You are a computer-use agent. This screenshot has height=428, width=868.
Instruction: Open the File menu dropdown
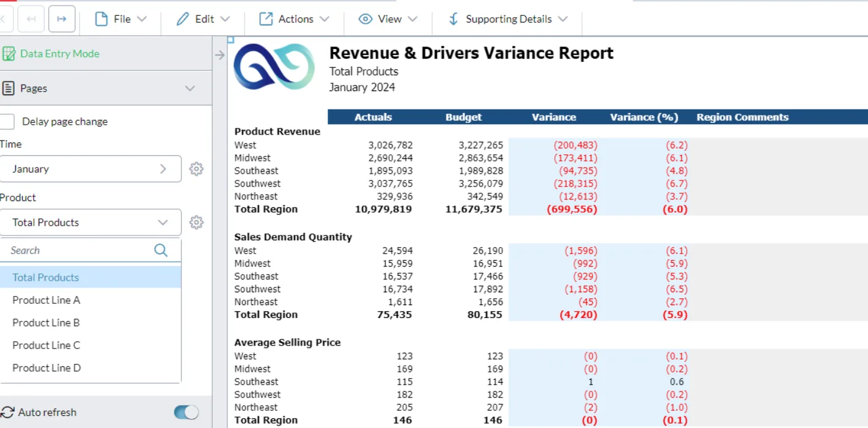(121, 19)
